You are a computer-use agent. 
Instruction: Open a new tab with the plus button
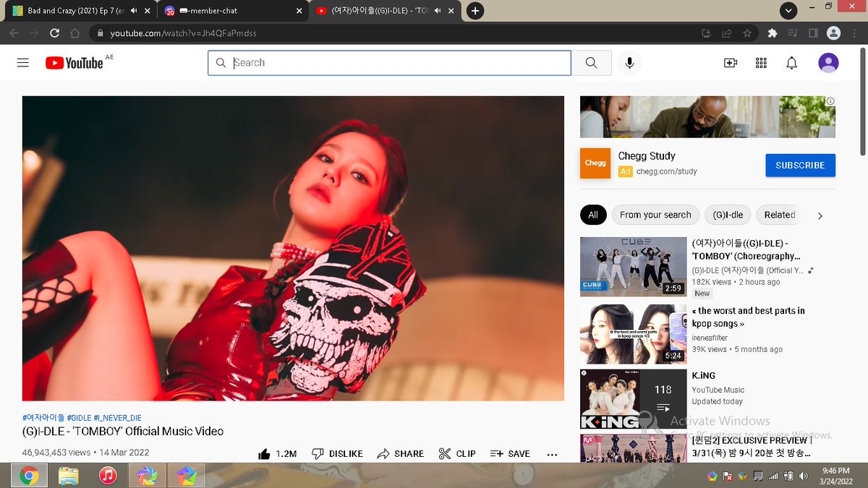(x=475, y=11)
